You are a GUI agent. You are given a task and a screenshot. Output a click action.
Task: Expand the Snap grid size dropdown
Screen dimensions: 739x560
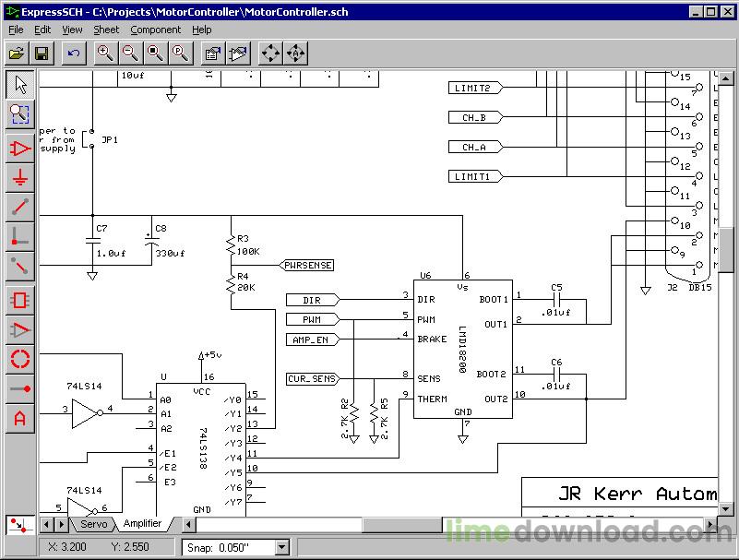(x=280, y=547)
